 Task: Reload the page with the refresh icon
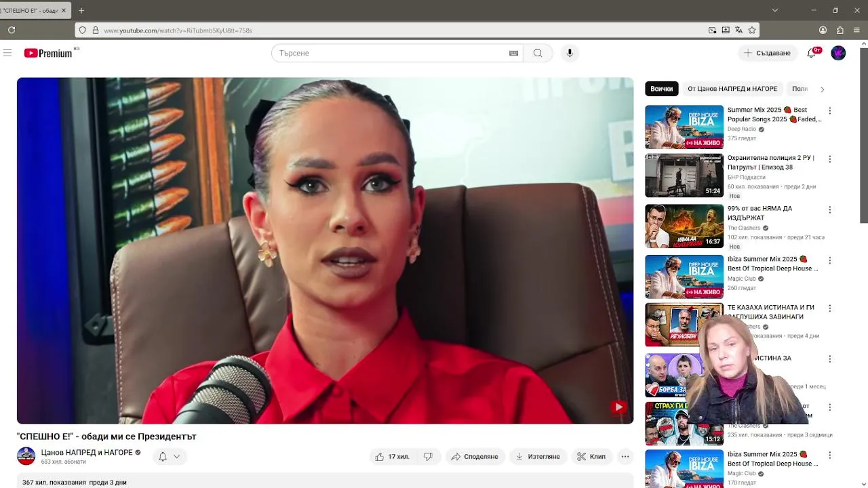click(12, 30)
